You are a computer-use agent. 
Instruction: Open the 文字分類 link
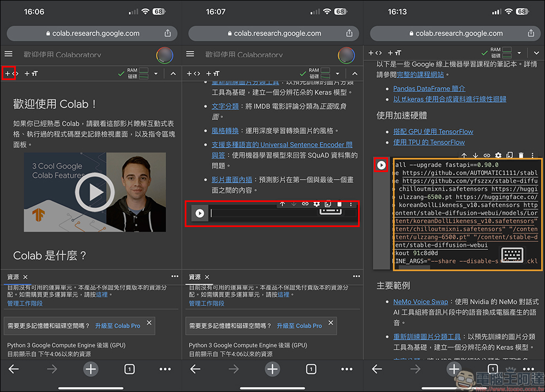pos(225,106)
